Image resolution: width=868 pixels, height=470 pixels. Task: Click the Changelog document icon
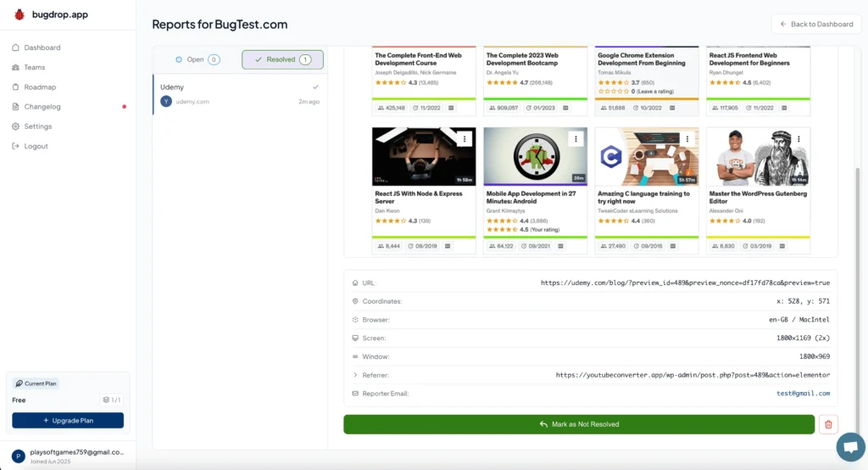pyautogui.click(x=15, y=106)
